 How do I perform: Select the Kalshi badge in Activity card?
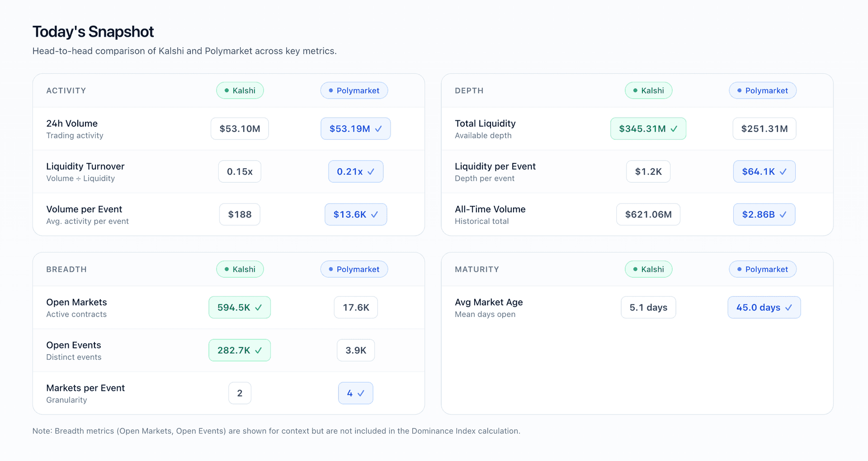coord(240,90)
